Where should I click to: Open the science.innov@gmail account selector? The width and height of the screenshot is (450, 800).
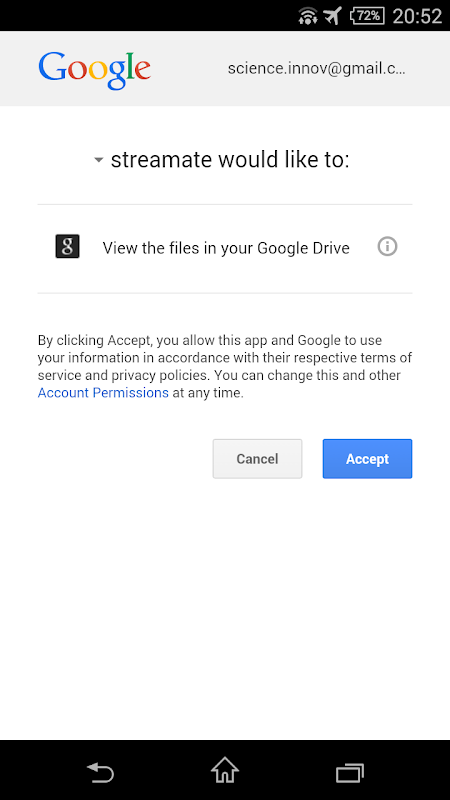[x=316, y=69]
